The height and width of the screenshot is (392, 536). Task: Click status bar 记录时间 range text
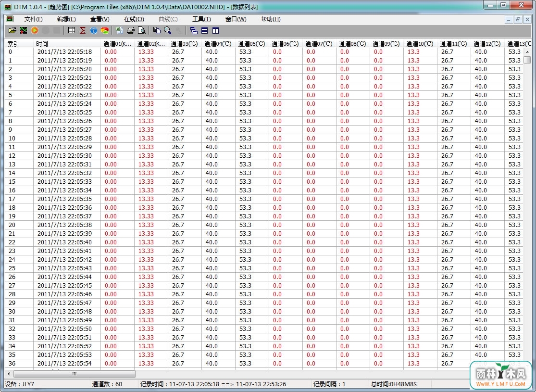click(213, 384)
